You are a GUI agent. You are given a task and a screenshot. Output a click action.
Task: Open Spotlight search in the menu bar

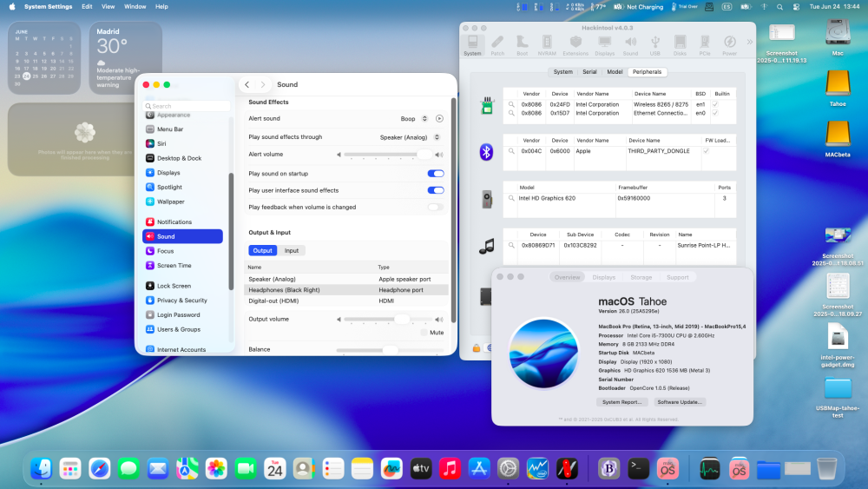click(780, 7)
